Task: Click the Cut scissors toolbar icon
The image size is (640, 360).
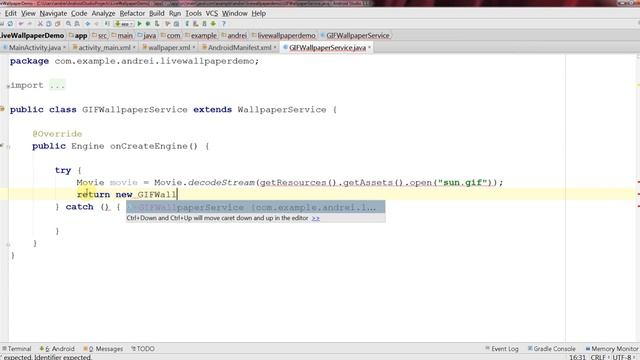Action: pos(40,24)
